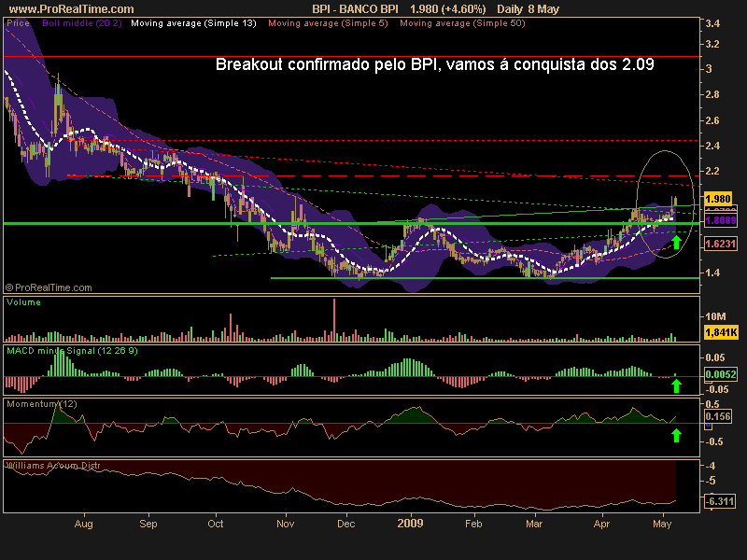Select the Volume panel label
Viewport: 747px width, 560px height.
point(24,301)
